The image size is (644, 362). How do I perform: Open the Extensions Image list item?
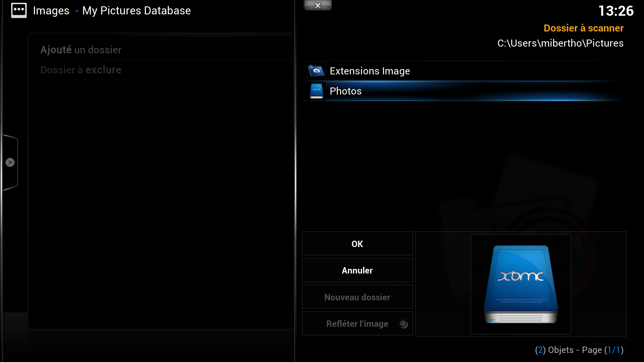[370, 71]
